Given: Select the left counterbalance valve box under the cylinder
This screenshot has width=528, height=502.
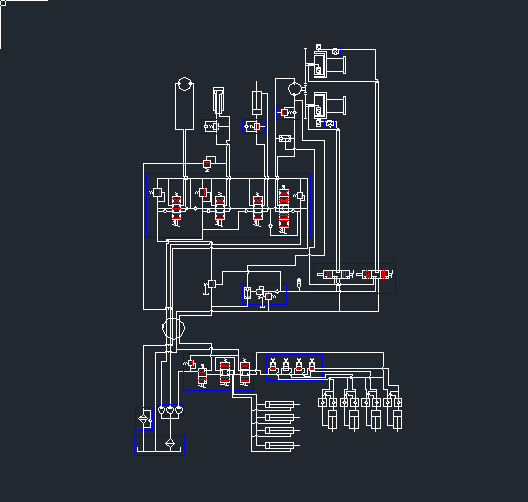Looking at the screenshot, I should [x=212, y=126].
